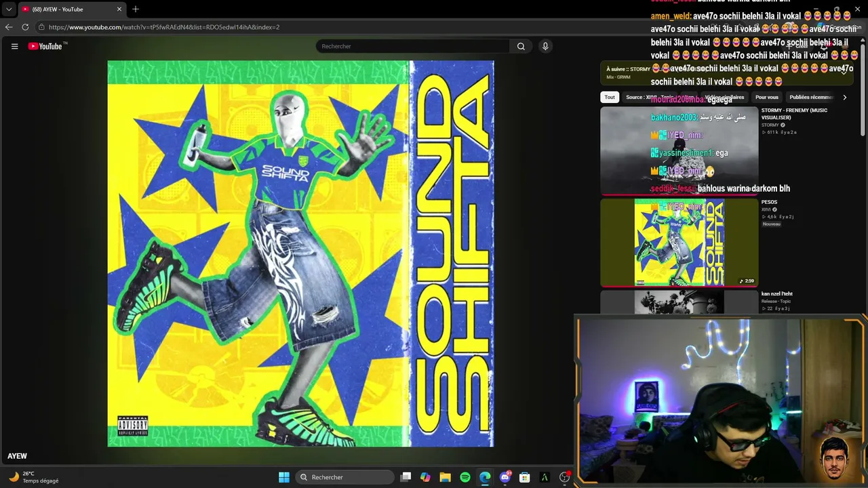Click the YouTube sidebar scrollbar
Image resolution: width=868 pixels, height=488 pixels.
[x=863, y=88]
